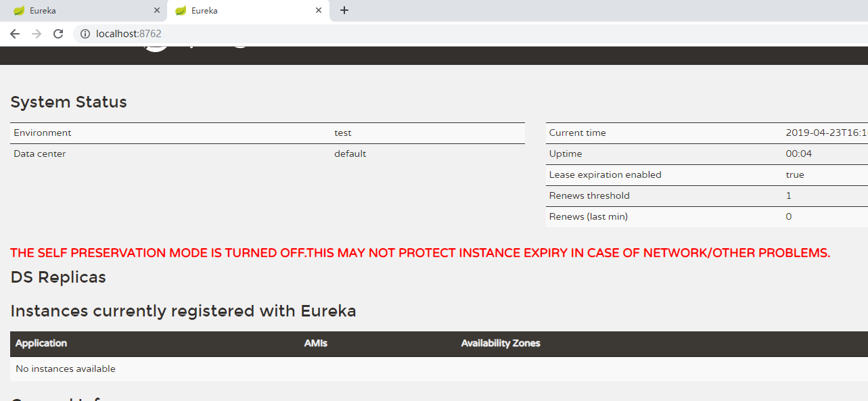This screenshot has height=401, width=868.
Task: Click the Renews (last min) label
Action: click(x=589, y=217)
